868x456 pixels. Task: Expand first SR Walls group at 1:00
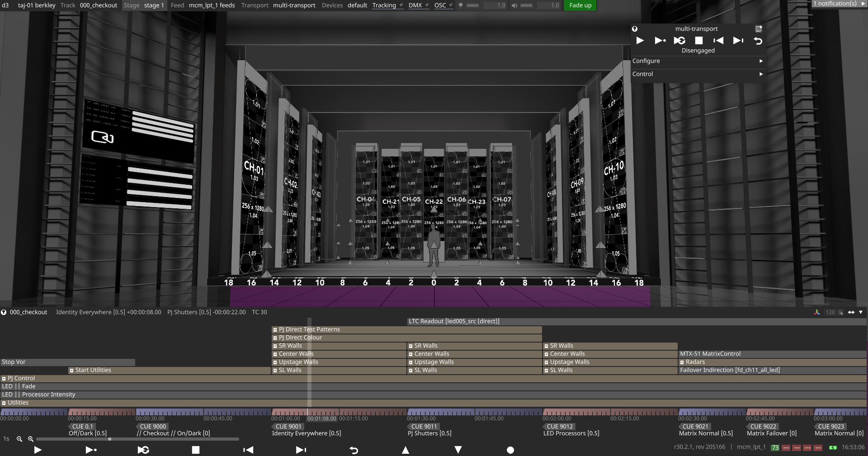click(x=275, y=346)
